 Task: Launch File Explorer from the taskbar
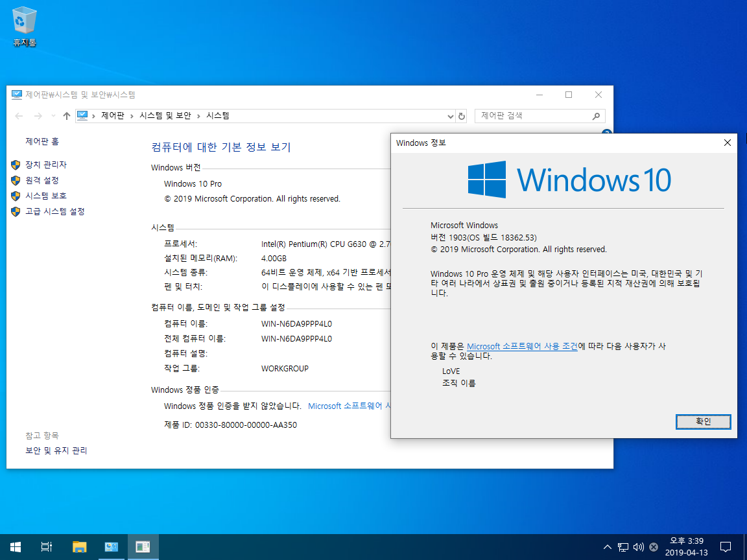(x=79, y=546)
